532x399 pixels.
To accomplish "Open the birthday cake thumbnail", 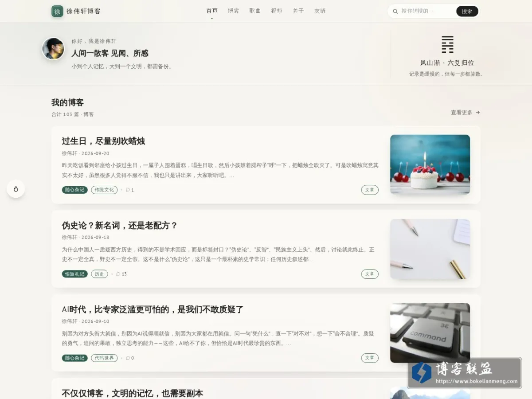I will pyautogui.click(x=430, y=164).
